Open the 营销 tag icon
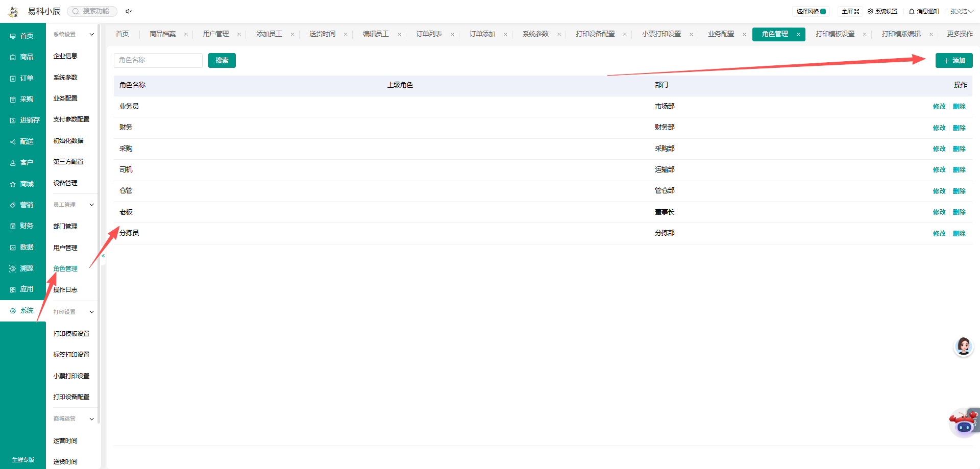980x469 pixels. [13, 205]
